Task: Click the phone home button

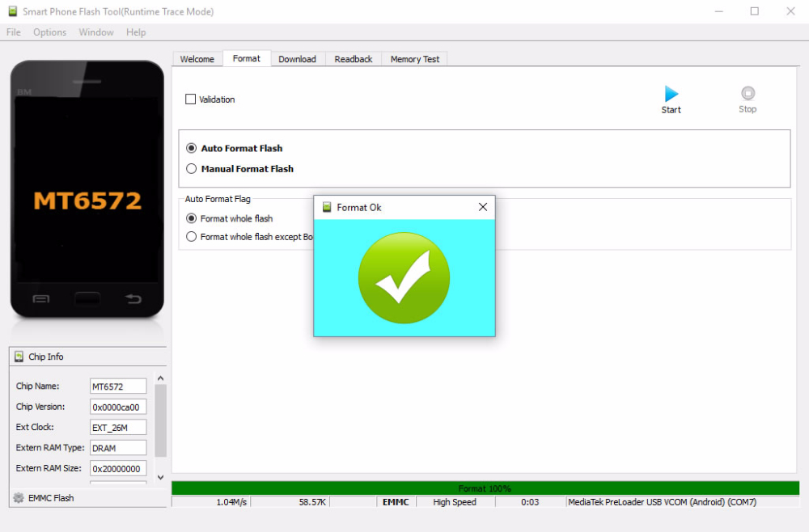Action: click(87, 298)
